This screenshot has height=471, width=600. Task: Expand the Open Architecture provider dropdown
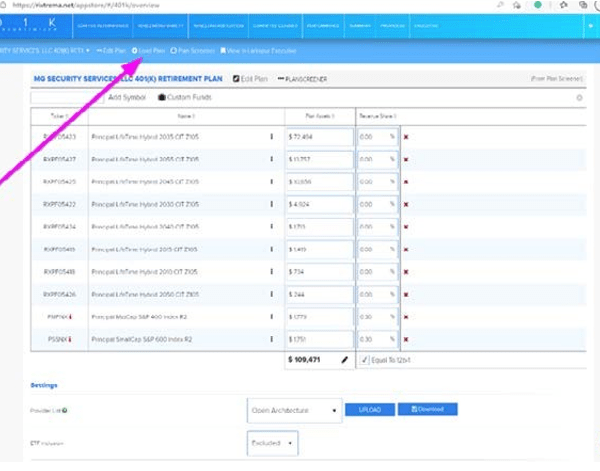tap(291, 410)
